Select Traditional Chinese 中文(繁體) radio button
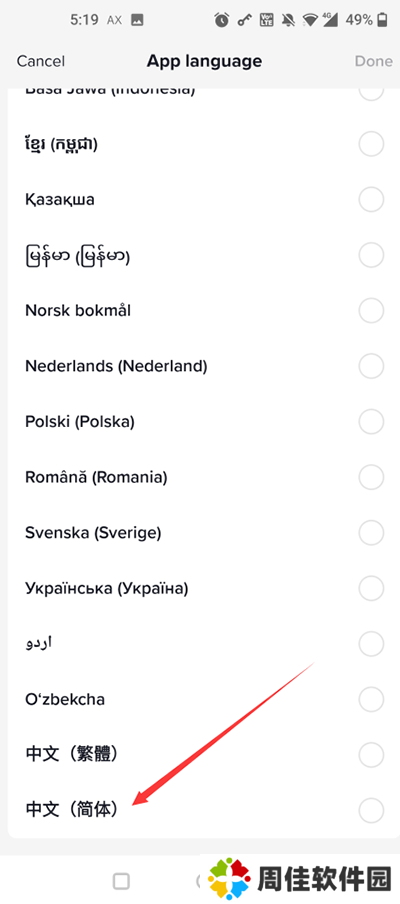Screen dimensions: 400x904 tap(371, 754)
